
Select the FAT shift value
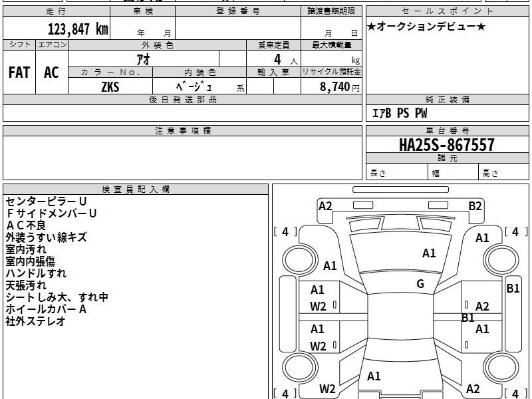click(19, 72)
